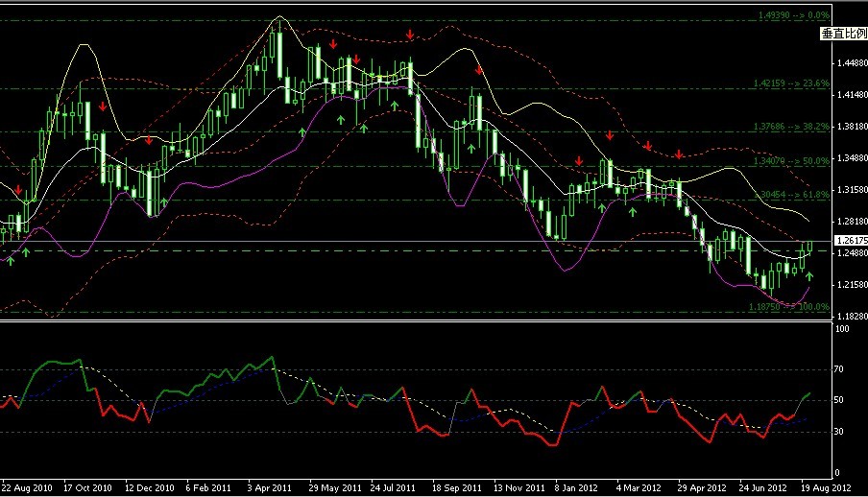This screenshot has width=868, height=497.
Task: Click the 1.44880 price axis value
Action: tap(853, 63)
